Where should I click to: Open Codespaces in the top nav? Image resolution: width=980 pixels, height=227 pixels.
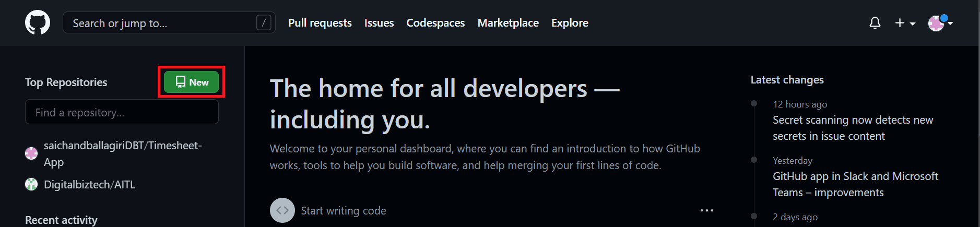coord(435,23)
